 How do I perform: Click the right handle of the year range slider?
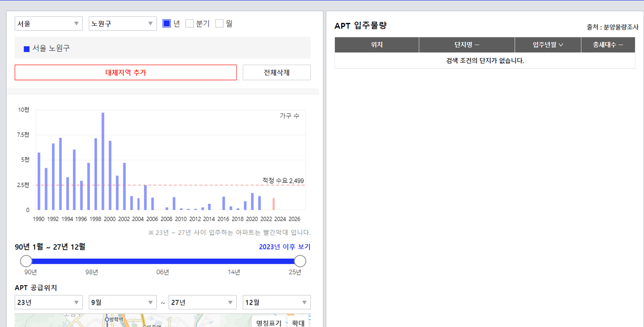[300, 261]
